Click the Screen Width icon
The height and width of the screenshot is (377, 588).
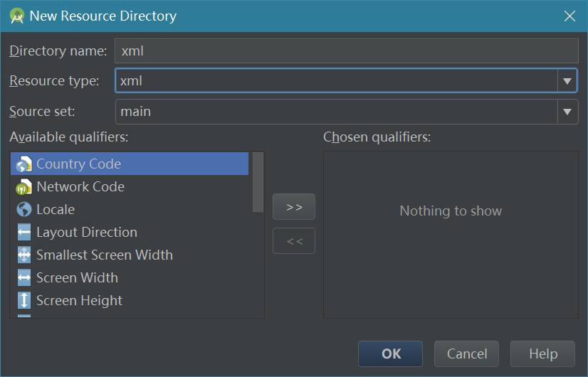point(24,278)
